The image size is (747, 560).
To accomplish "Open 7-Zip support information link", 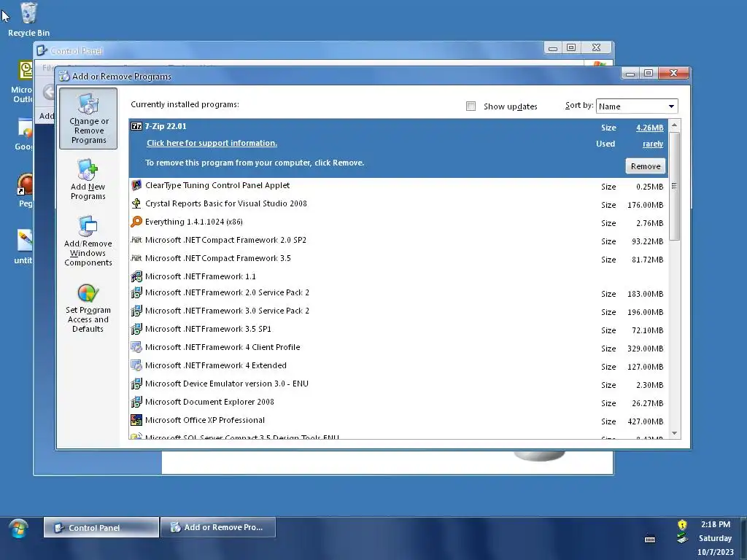I will (212, 143).
